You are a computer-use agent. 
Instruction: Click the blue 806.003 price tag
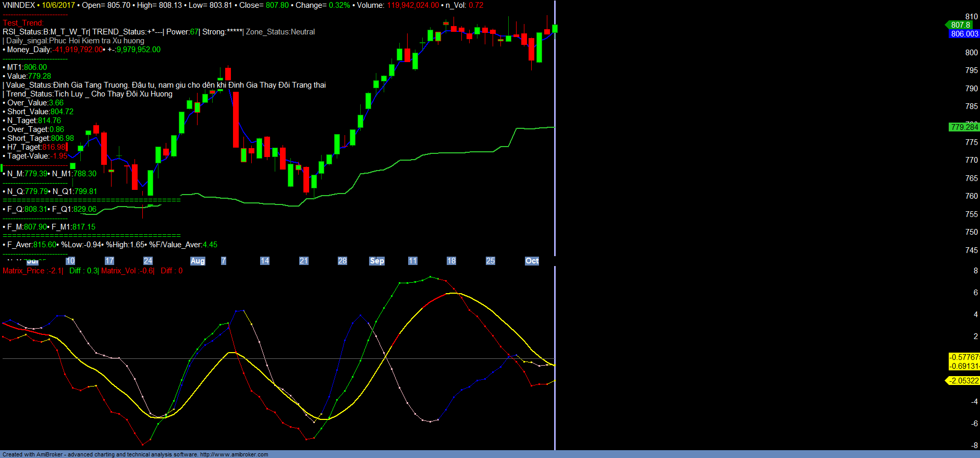[x=964, y=34]
